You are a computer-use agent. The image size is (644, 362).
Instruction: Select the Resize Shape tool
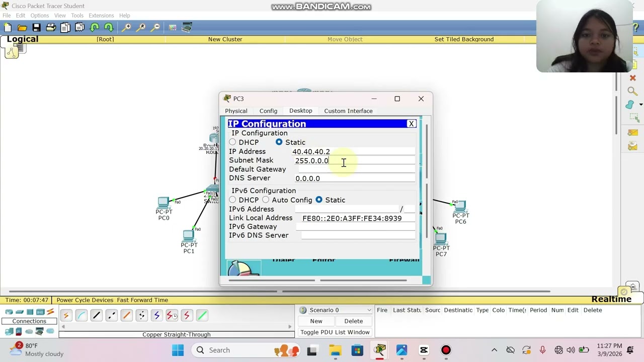point(633,117)
